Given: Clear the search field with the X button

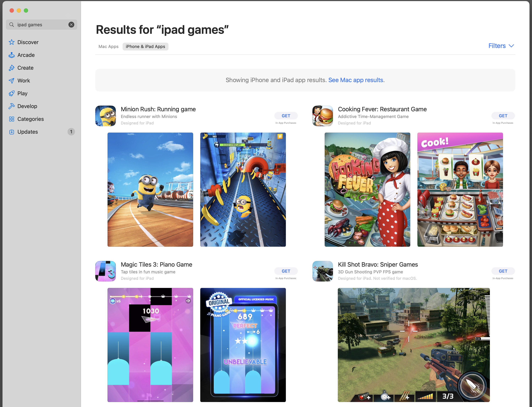Looking at the screenshot, I should pos(71,25).
